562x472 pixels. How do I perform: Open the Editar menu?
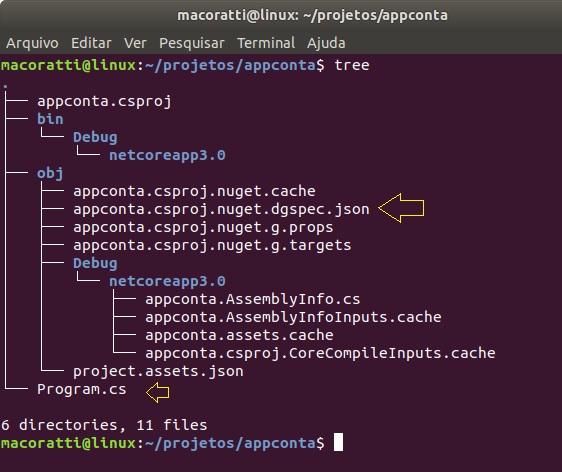[91, 43]
